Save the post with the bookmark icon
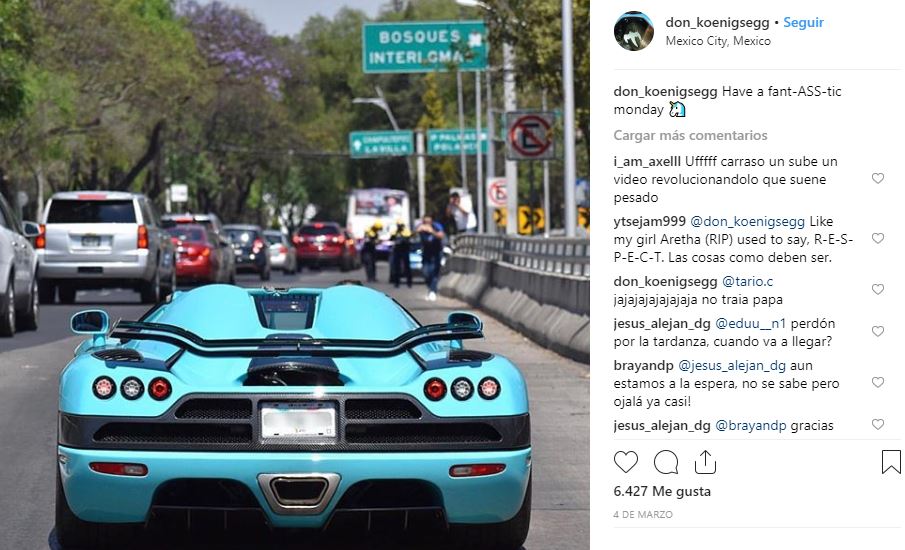The image size is (905, 550). (891, 462)
